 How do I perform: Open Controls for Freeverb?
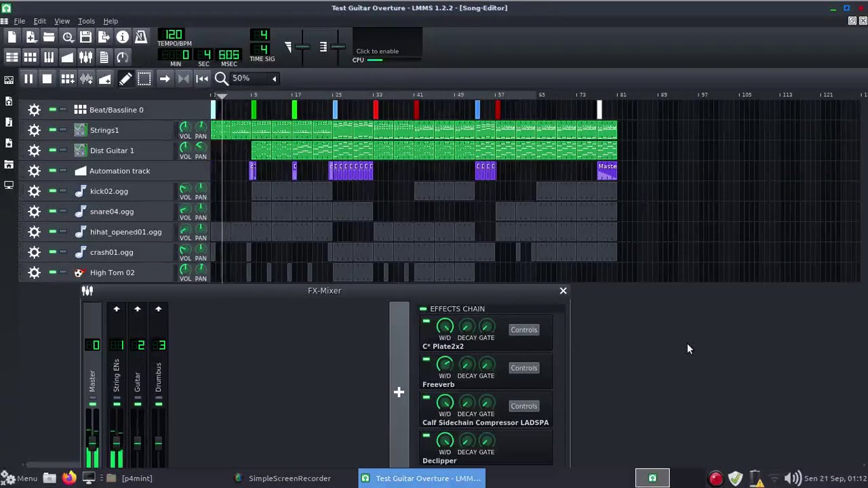[x=524, y=367]
